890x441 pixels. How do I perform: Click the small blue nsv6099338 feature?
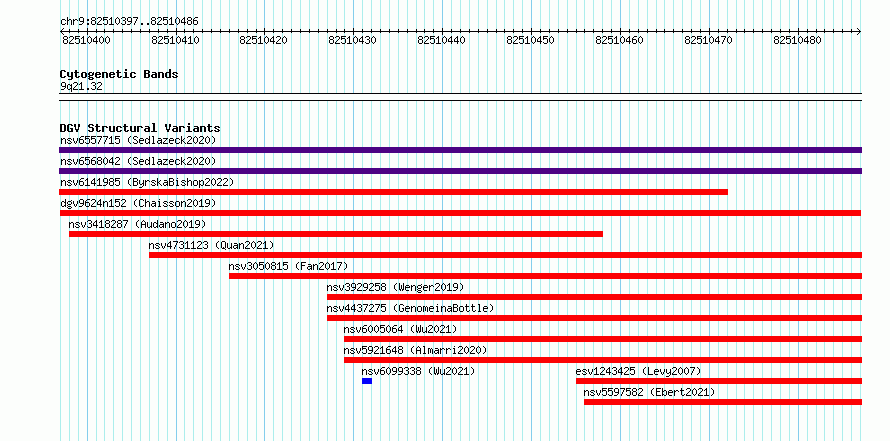pos(367,381)
